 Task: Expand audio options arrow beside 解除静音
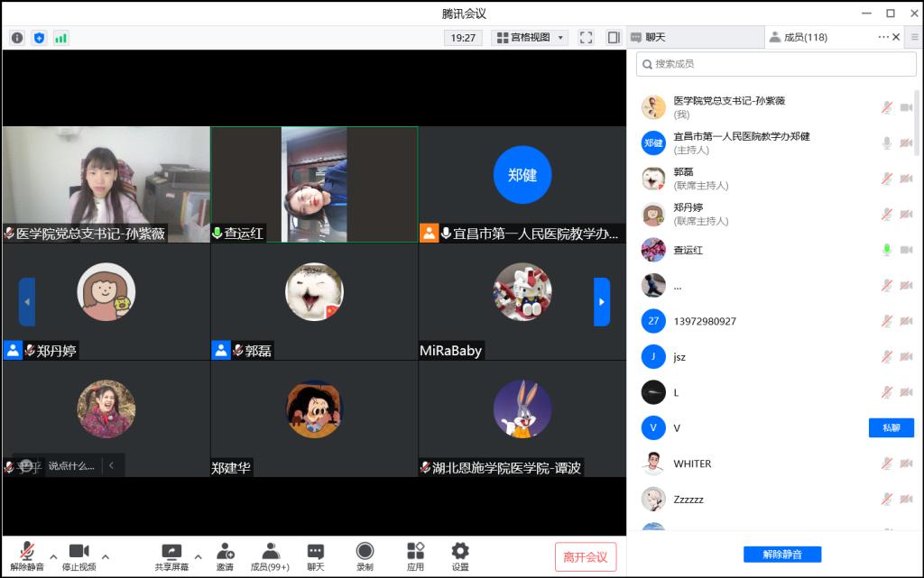click(x=53, y=556)
